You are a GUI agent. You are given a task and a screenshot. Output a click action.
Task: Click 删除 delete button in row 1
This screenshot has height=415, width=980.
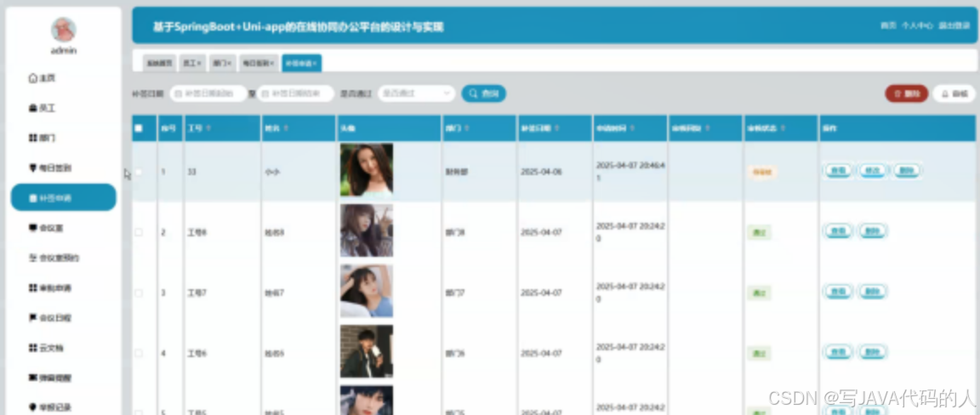(x=907, y=171)
